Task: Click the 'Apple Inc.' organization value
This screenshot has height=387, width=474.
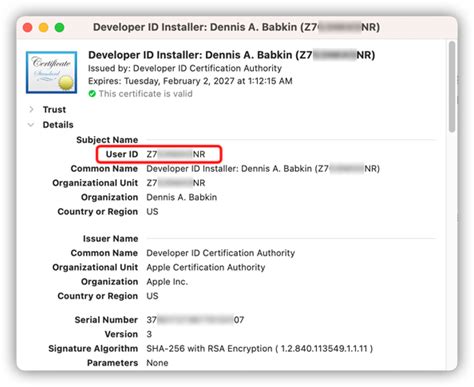Action: pos(167,282)
